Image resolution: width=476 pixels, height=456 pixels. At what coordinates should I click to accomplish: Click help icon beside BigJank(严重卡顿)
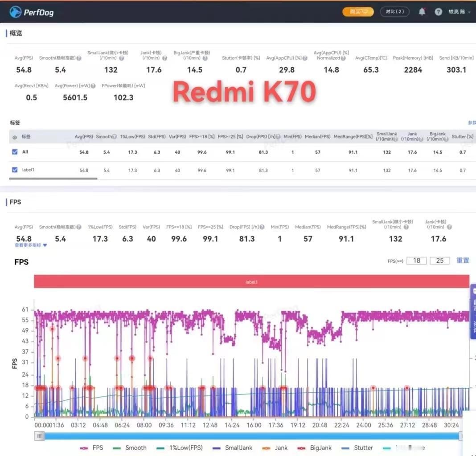pos(205,58)
